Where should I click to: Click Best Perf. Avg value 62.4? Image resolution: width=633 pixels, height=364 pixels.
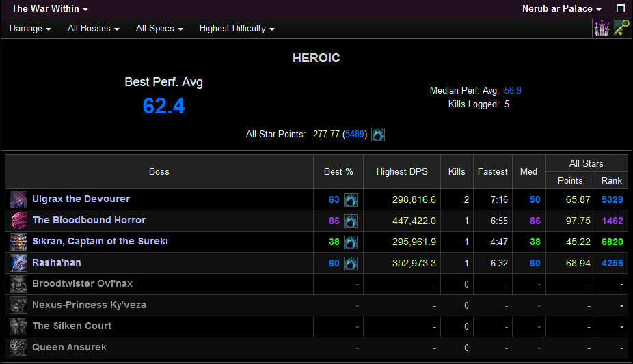(163, 106)
